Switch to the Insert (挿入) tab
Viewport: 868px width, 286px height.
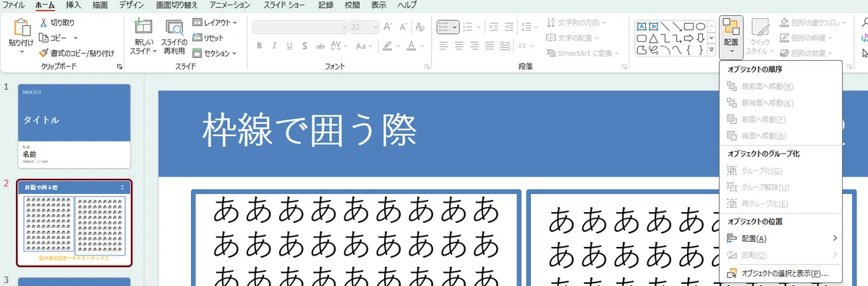pos(73,5)
